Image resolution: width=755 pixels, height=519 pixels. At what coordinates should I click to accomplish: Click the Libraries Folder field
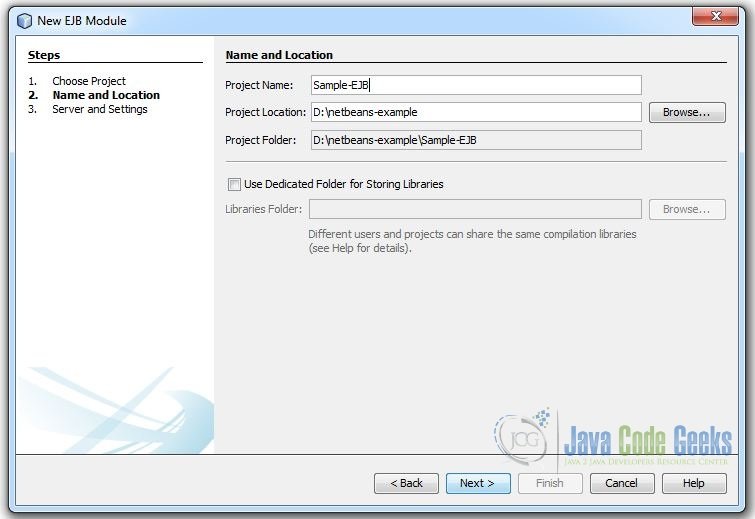click(x=475, y=209)
